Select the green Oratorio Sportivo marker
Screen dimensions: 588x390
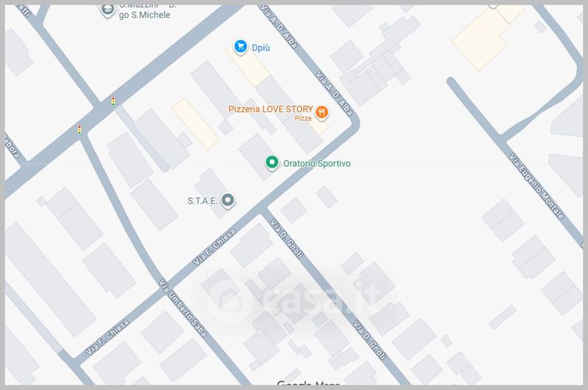(x=272, y=163)
